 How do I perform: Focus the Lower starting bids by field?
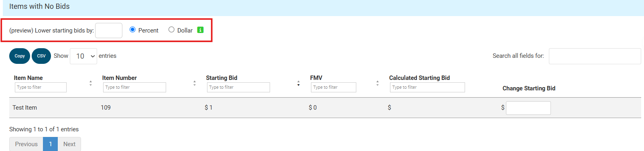tap(109, 31)
